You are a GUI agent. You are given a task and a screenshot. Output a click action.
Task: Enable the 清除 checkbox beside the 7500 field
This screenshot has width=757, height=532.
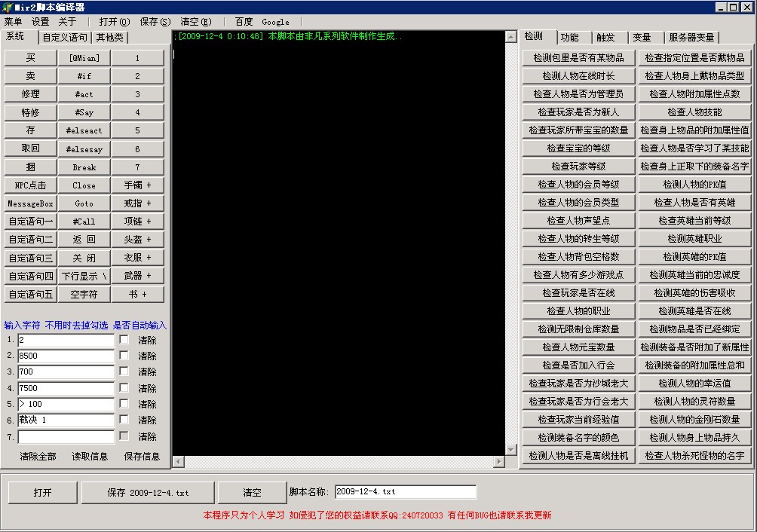pos(124,388)
